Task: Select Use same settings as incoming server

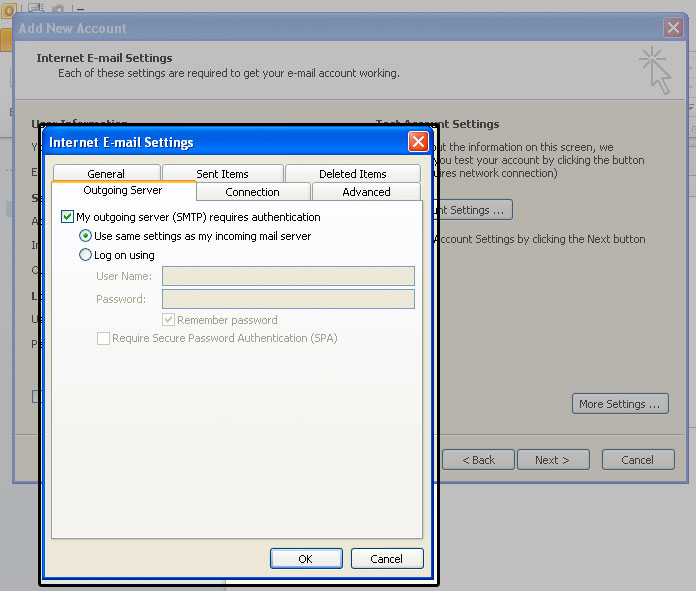Action: click(86, 236)
